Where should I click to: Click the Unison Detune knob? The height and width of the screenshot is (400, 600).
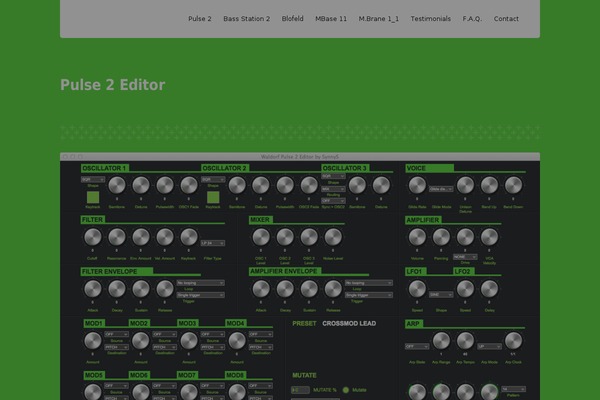pos(465,185)
